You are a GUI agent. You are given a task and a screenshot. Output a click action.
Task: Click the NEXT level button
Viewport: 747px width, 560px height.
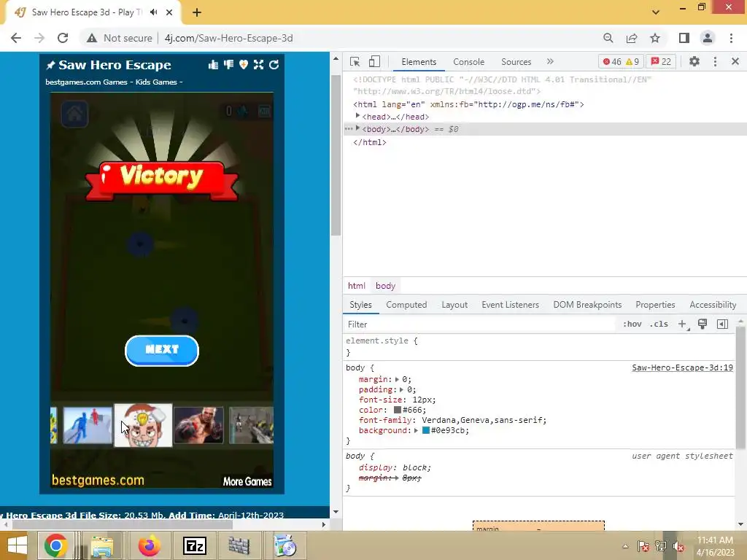(x=162, y=351)
